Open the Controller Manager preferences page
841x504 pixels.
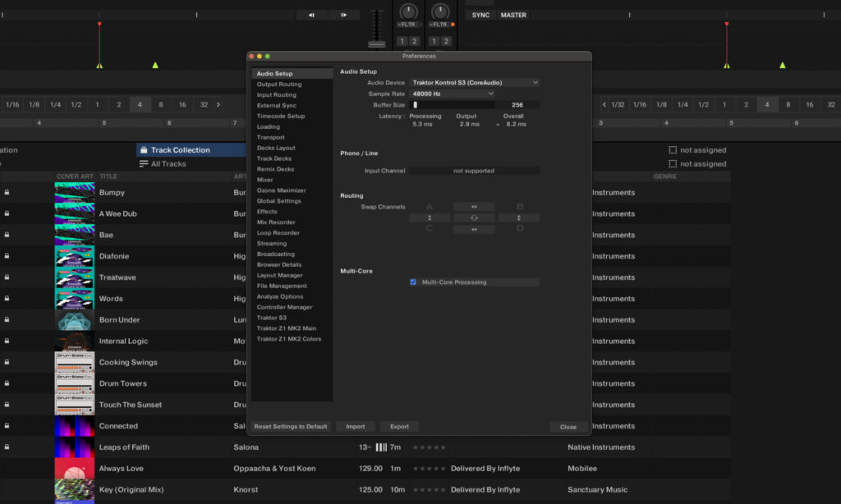click(x=284, y=307)
